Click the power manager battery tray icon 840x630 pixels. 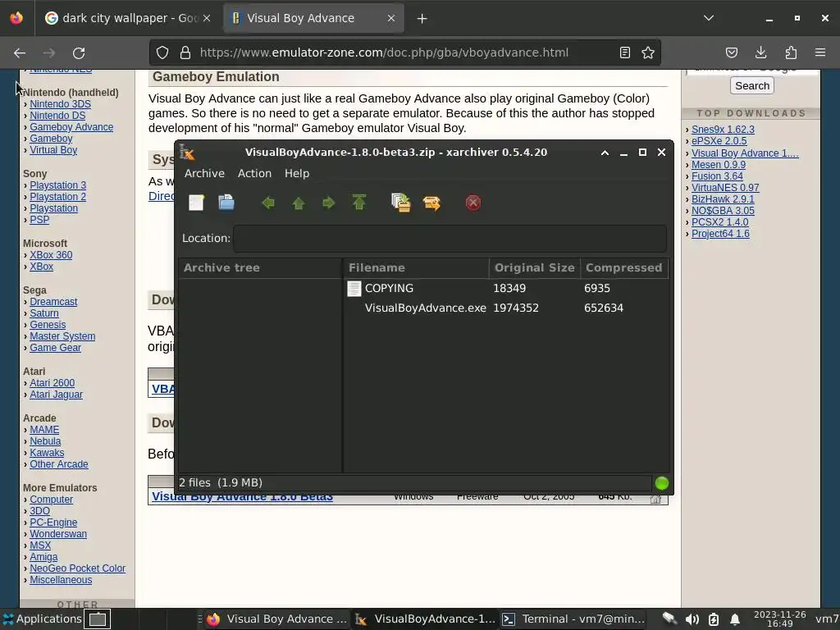click(x=714, y=619)
